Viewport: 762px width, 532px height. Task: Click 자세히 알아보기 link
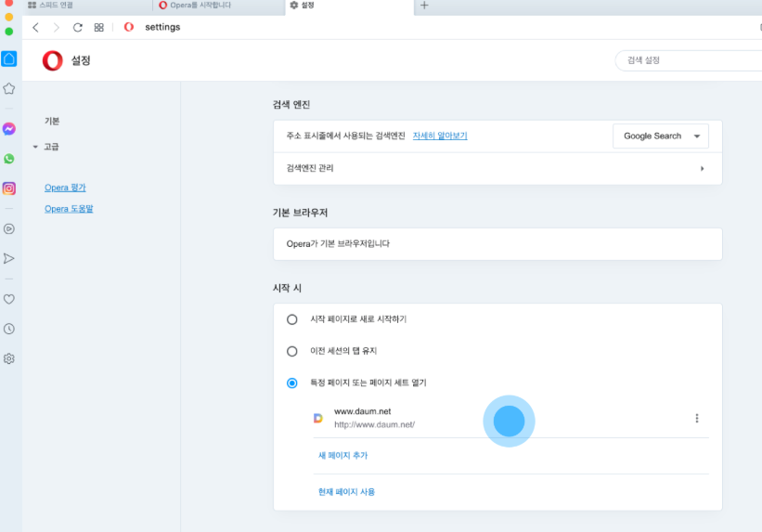click(x=440, y=136)
